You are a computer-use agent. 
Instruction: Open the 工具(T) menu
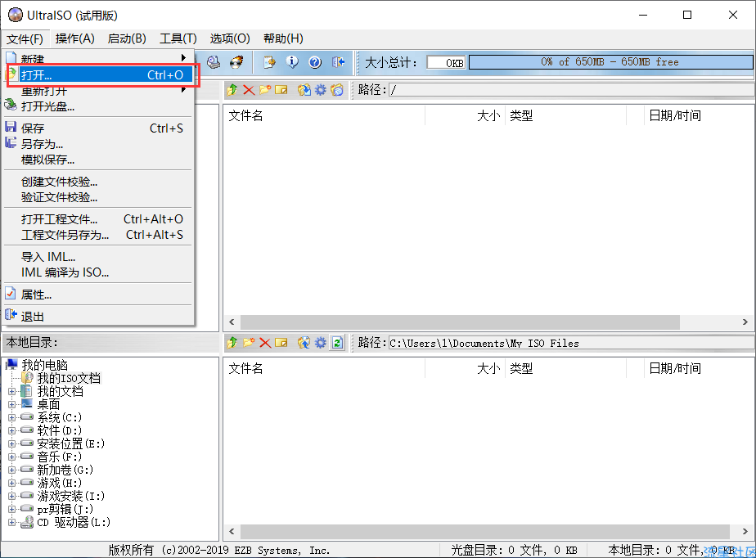click(x=178, y=38)
